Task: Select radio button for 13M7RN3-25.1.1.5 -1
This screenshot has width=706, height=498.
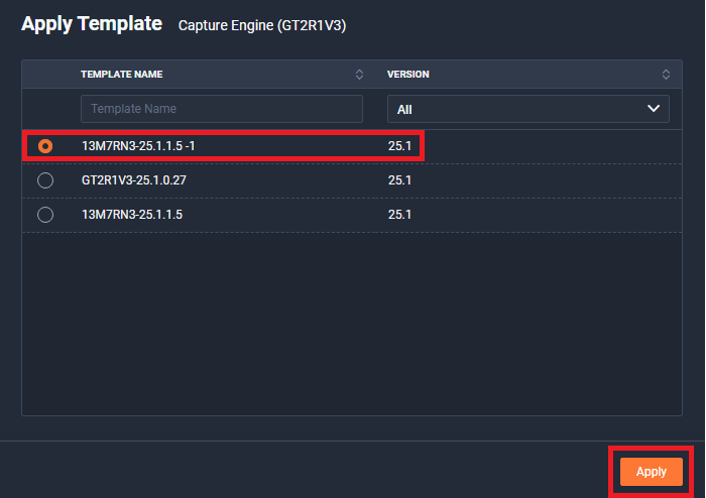Action: (45, 146)
